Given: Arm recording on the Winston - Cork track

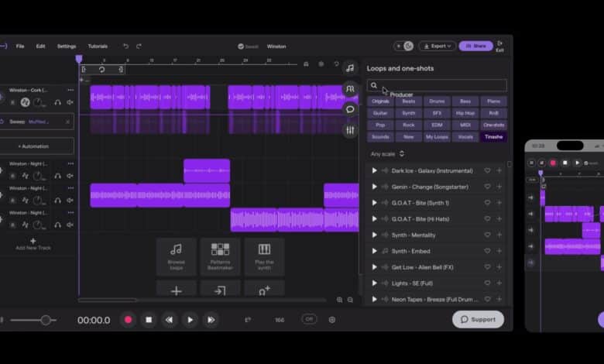Looking at the screenshot, I should pos(12,102).
